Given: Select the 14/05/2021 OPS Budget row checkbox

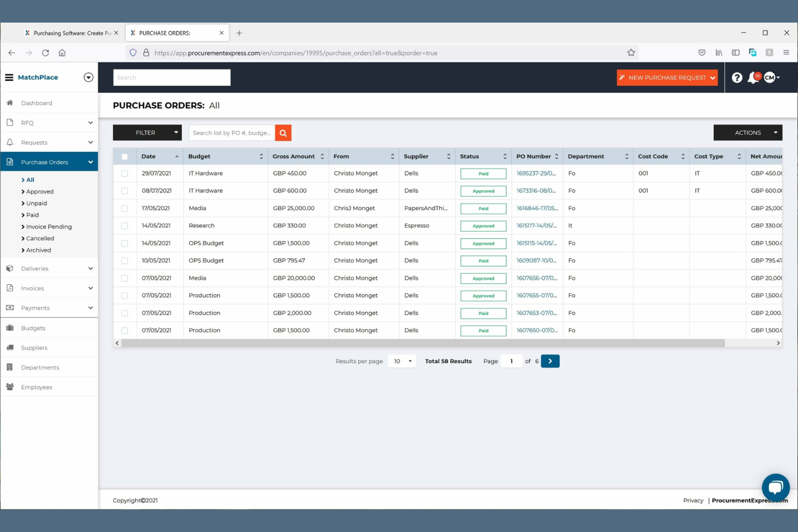Looking at the screenshot, I should 125,243.
